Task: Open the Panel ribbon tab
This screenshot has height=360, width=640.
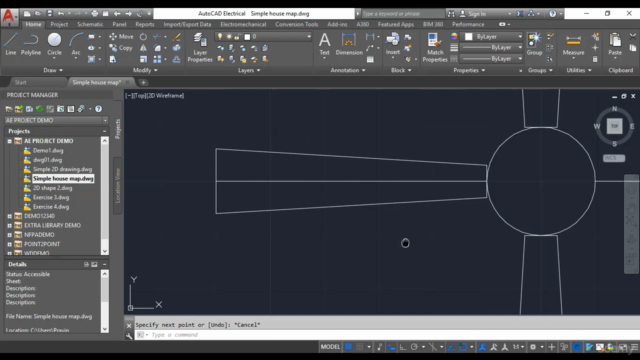Action: point(119,24)
